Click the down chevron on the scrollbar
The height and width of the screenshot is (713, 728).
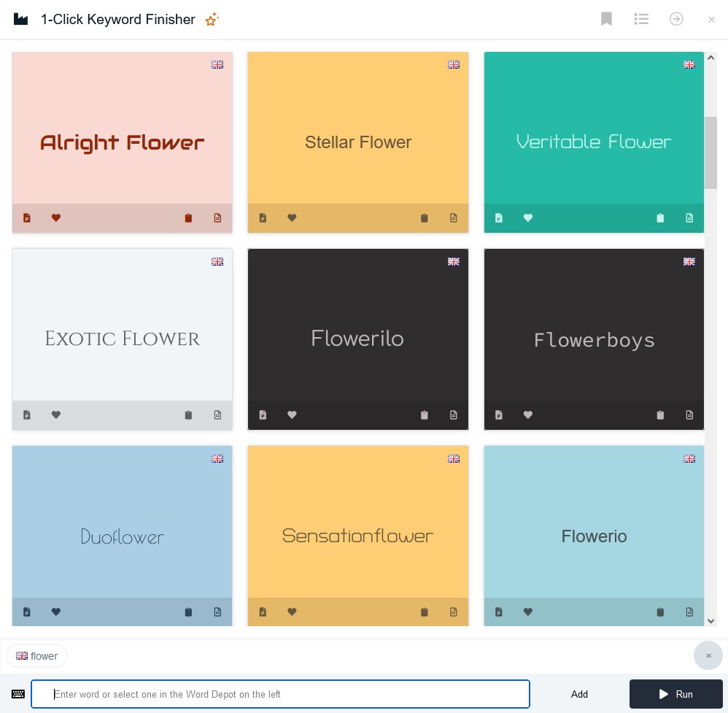710,620
